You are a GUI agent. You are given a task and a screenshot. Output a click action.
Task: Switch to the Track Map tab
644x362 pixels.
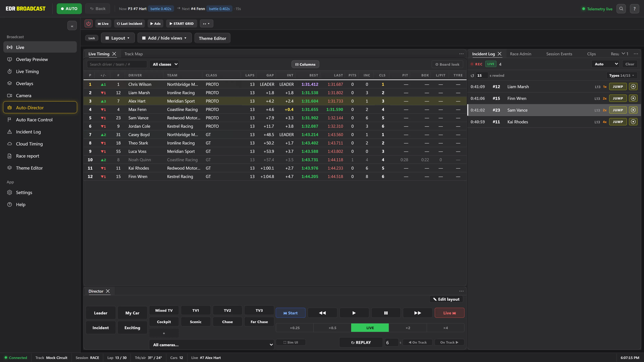click(x=133, y=54)
